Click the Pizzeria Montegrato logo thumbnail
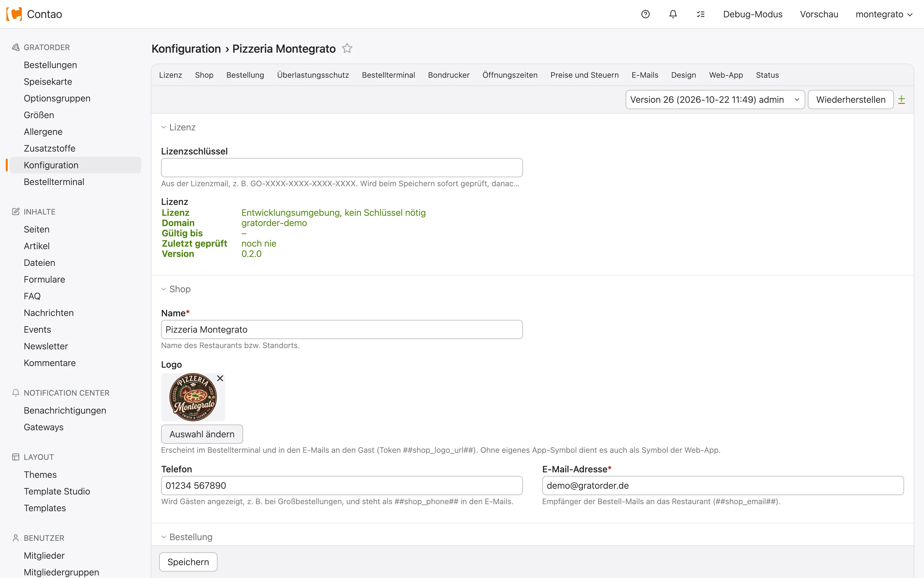 click(x=193, y=397)
